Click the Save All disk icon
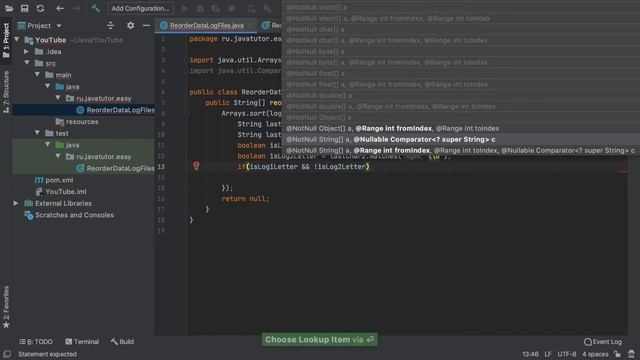Viewport: 640px width, 360px height. coord(24,8)
